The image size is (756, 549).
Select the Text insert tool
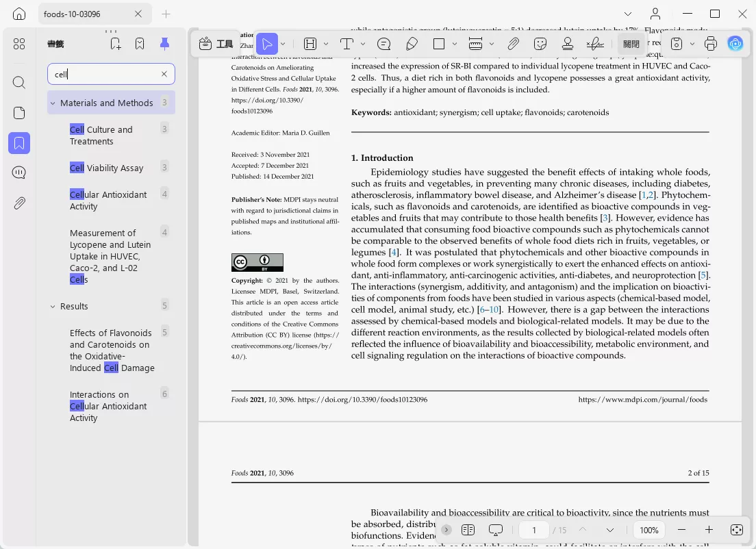coord(346,44)
